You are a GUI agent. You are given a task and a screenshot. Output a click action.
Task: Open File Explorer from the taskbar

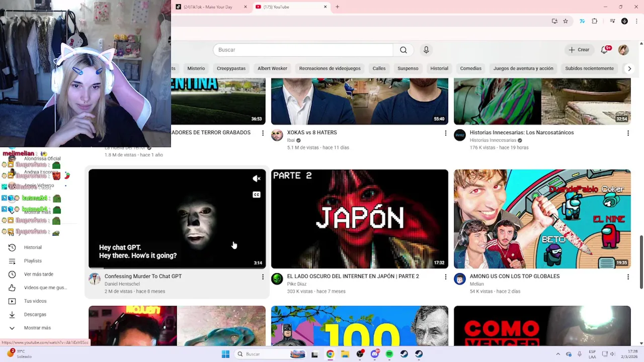coord(345,354)
